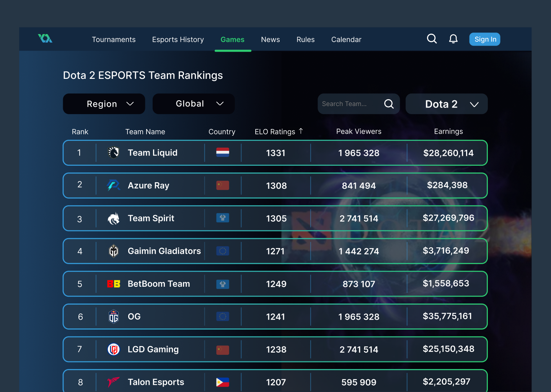Open Team Liquid team name

coord(153,152)
